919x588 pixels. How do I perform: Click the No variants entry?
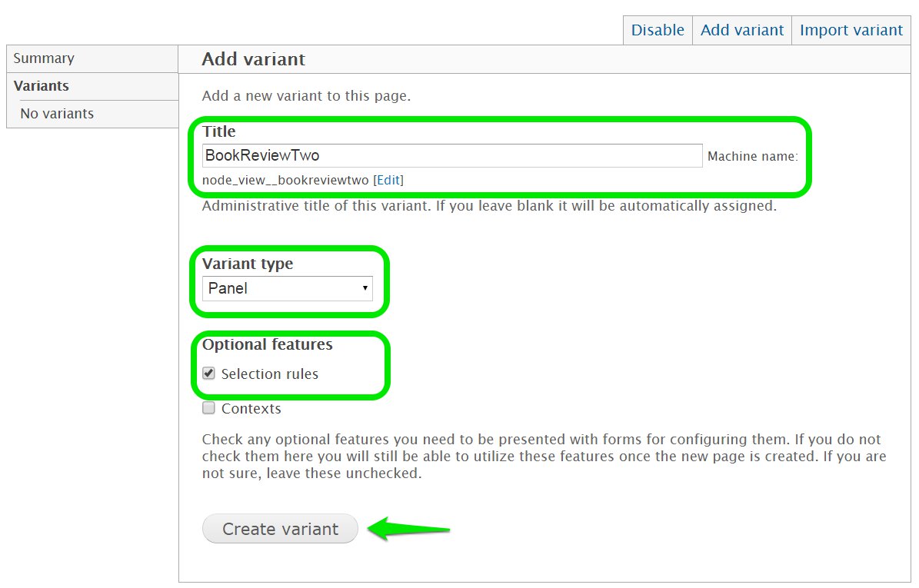point(58,113)
